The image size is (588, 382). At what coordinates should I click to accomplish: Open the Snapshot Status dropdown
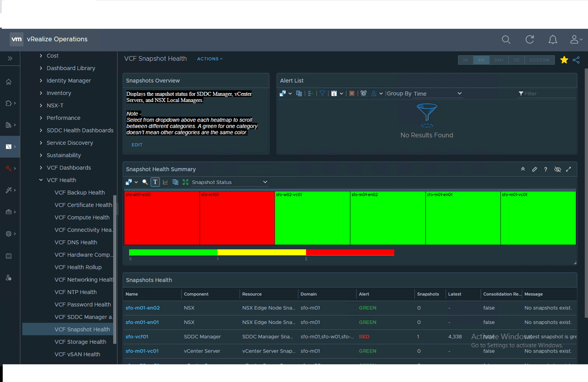point(229,182)
